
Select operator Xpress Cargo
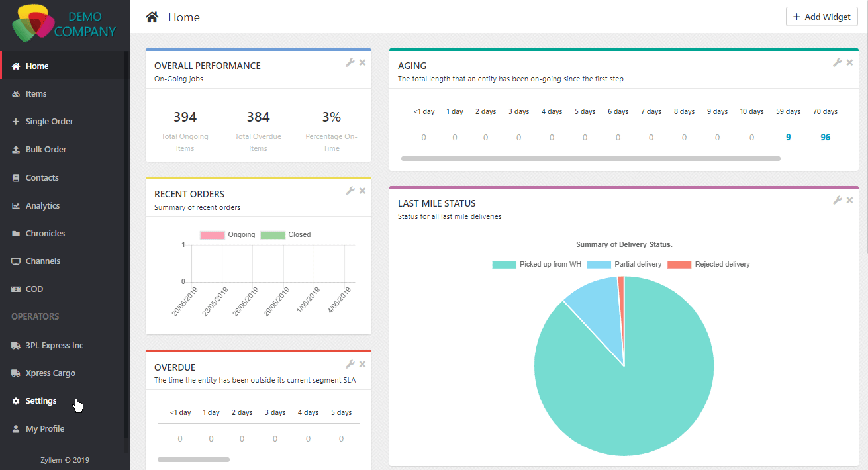click(62, 373)
